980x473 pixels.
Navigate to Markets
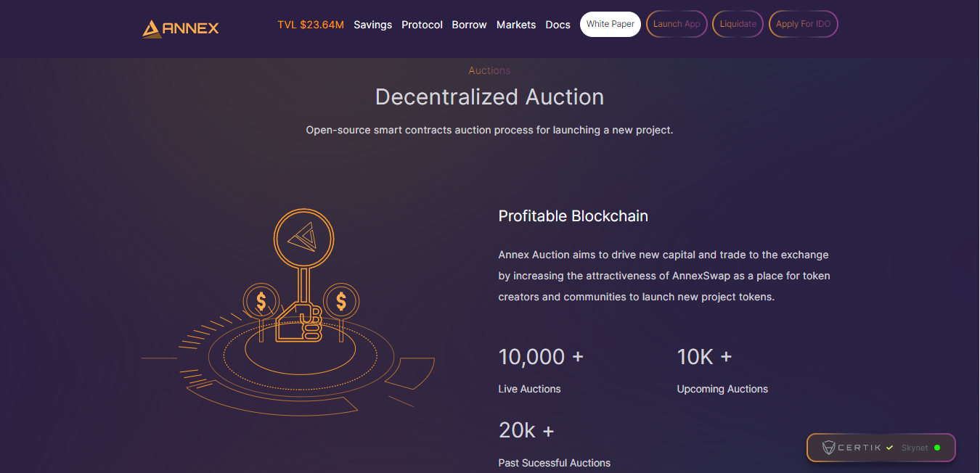coord(516,25)
